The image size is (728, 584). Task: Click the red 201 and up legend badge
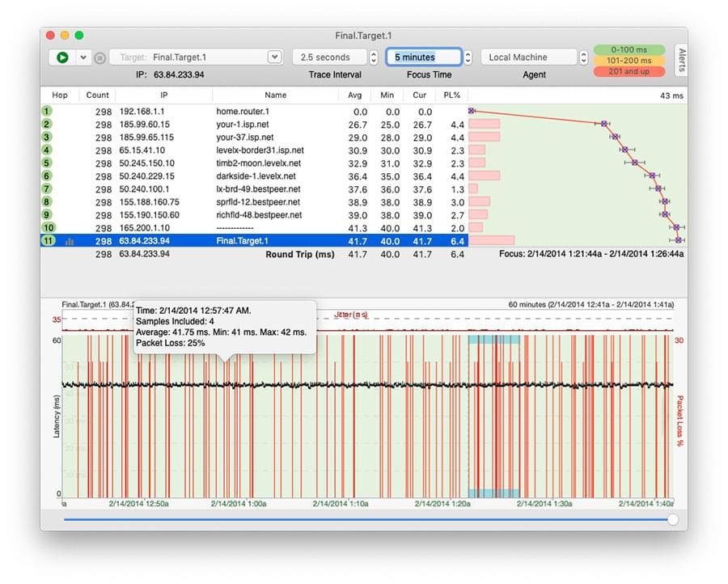629,72
